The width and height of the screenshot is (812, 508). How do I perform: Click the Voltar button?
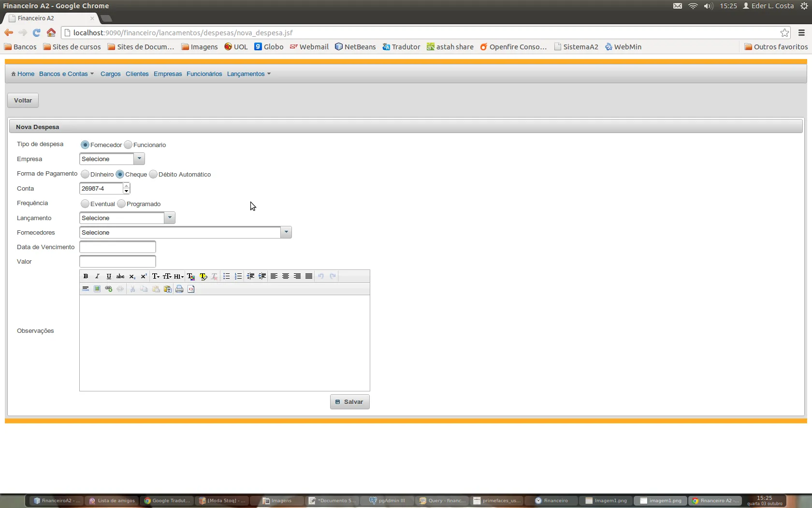(23, 101)
